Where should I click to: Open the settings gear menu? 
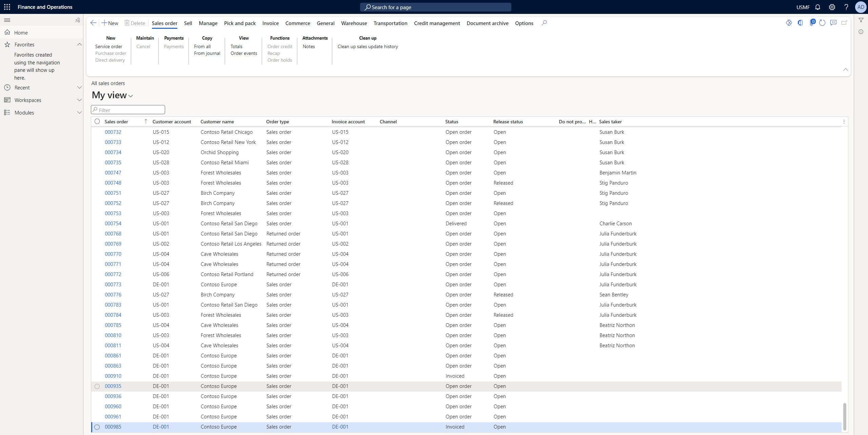click(x=832, y=7)
